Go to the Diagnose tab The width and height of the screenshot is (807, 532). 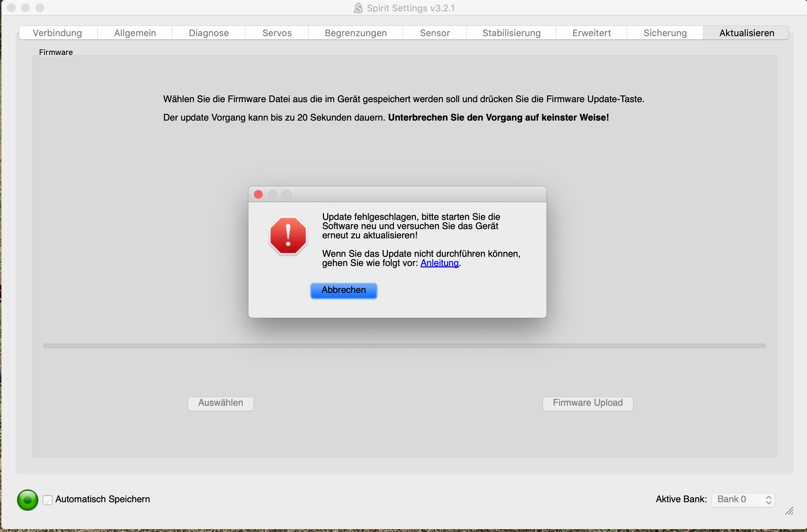coord(209,33)
